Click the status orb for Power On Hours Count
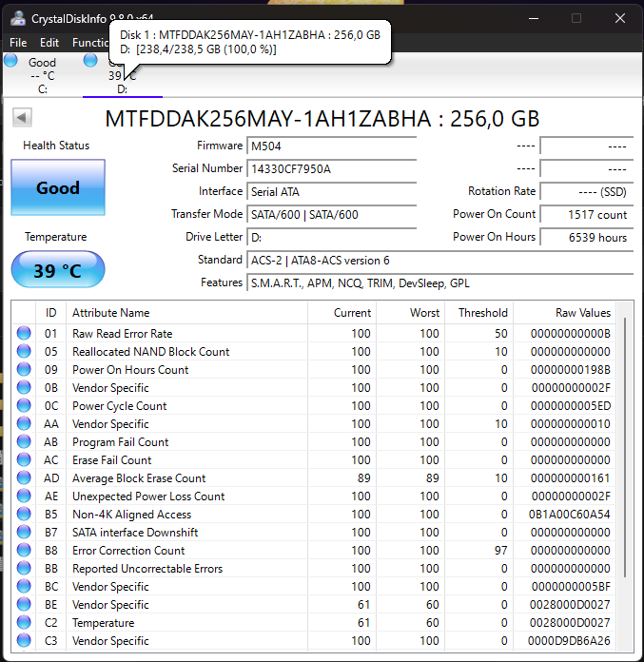The height and width of the screenshot is (662, 644). (24, 369)
